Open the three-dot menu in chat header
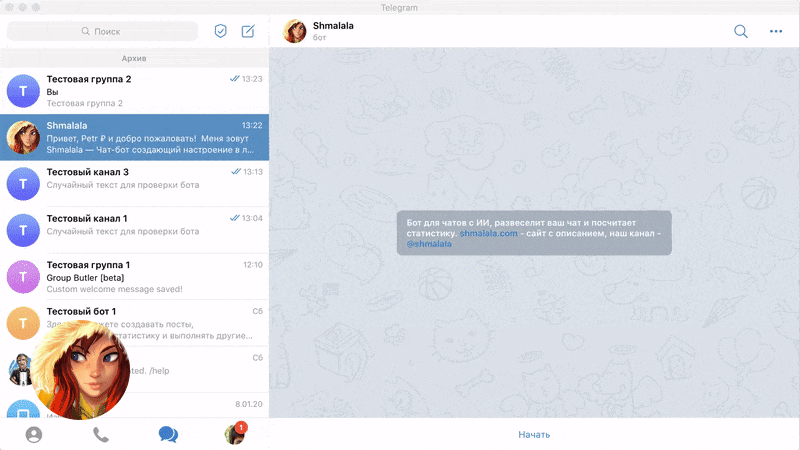Screen dimensions: 800x450 point(776,32)
